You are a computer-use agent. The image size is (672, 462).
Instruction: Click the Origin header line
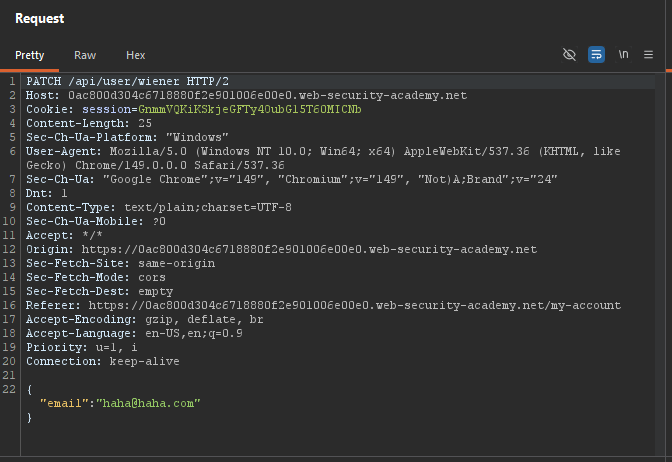tap(282, 249)
